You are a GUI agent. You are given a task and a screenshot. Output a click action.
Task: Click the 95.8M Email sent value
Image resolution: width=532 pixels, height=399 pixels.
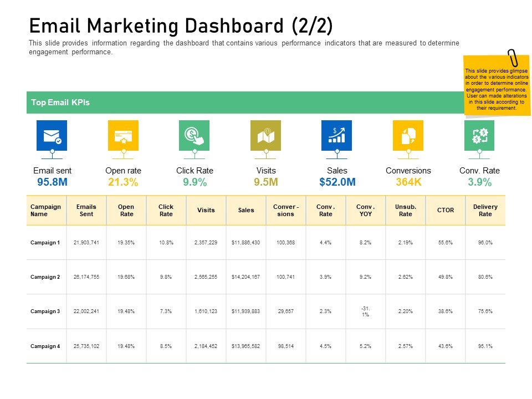pyautogui.click(x=52, y=182)
